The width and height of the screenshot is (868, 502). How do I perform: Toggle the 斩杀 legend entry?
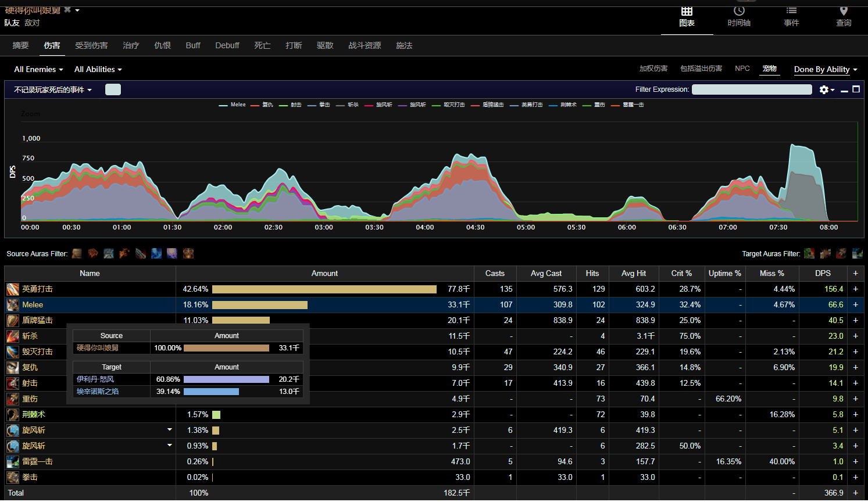pos(348,105)
